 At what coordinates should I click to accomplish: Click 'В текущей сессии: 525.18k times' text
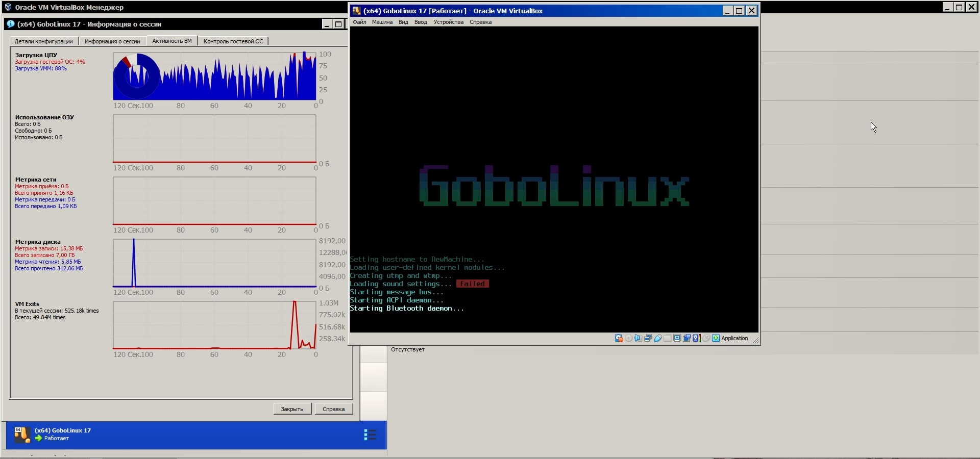57,311
